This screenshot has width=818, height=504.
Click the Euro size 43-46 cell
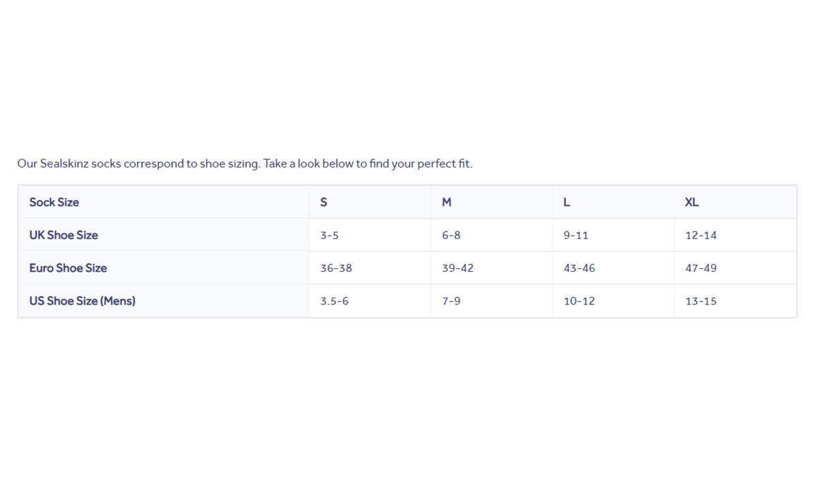579,268
